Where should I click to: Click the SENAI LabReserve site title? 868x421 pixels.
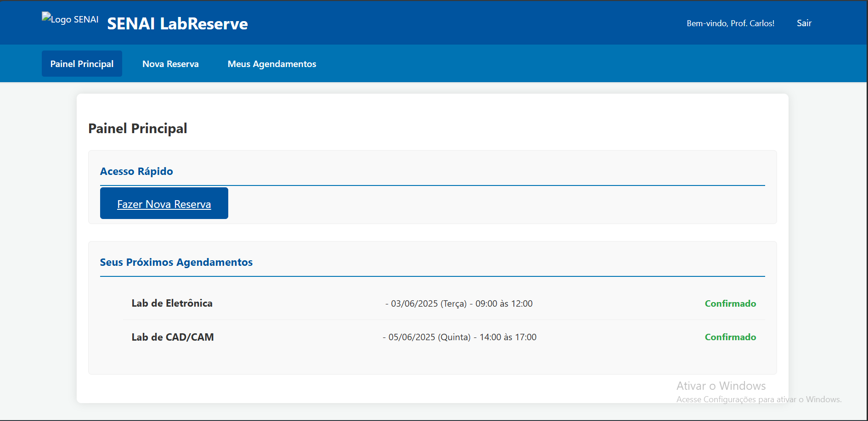(177, 24)
